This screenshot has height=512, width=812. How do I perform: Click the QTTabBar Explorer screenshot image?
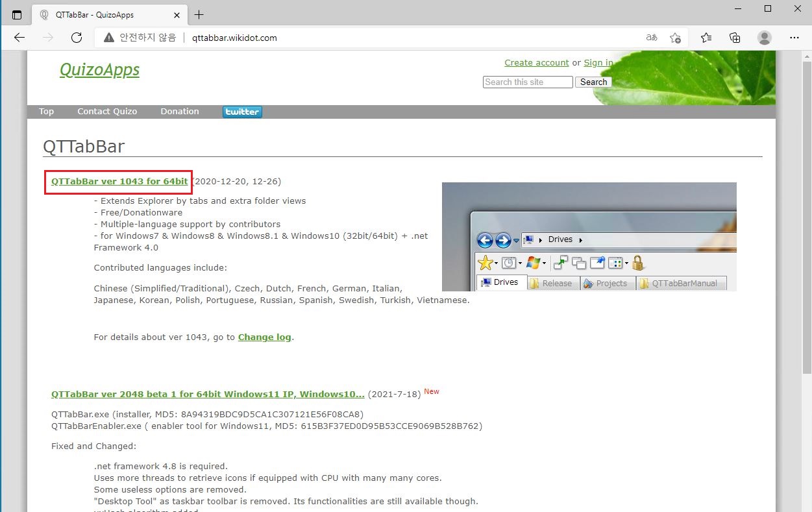click(x=589, y=237)
